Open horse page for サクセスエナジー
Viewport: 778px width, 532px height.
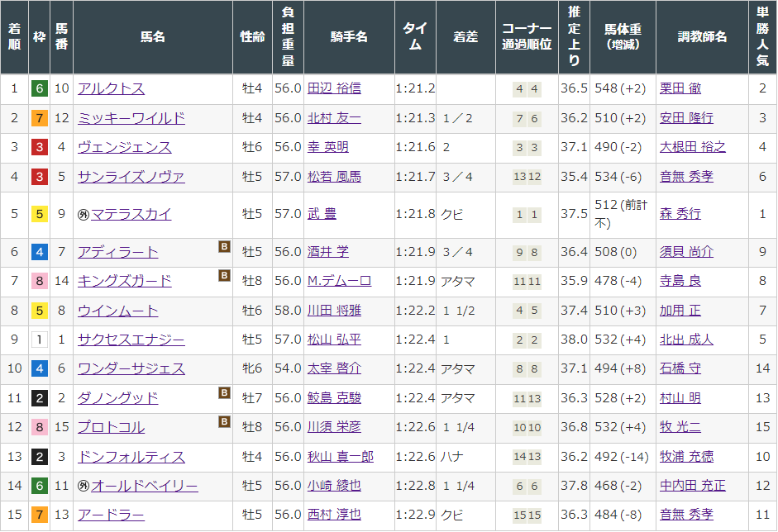click(x=131, y=340)
